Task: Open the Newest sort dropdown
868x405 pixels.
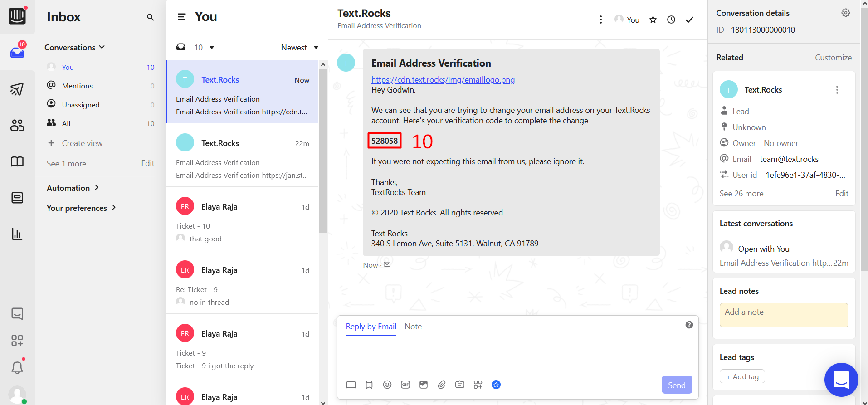Action: point(299,48)
